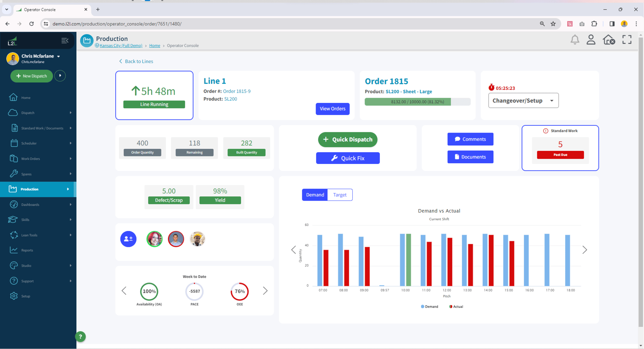Screen dimensions: 644x349
Task: Open extra options beside New Dispatch
Action: 60,76
